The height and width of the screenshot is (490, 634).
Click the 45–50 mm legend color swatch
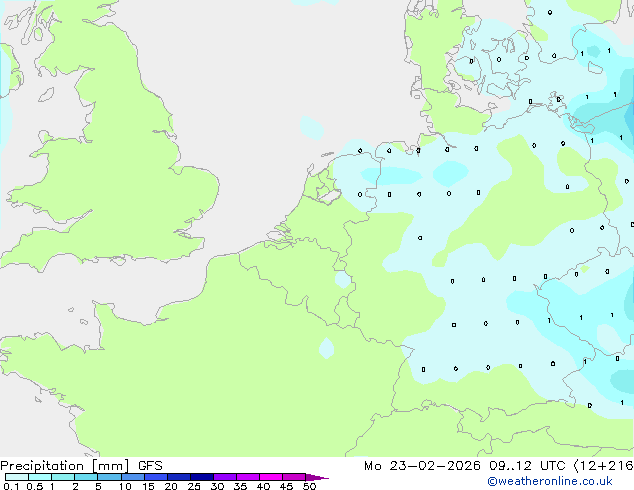[294, 477]
